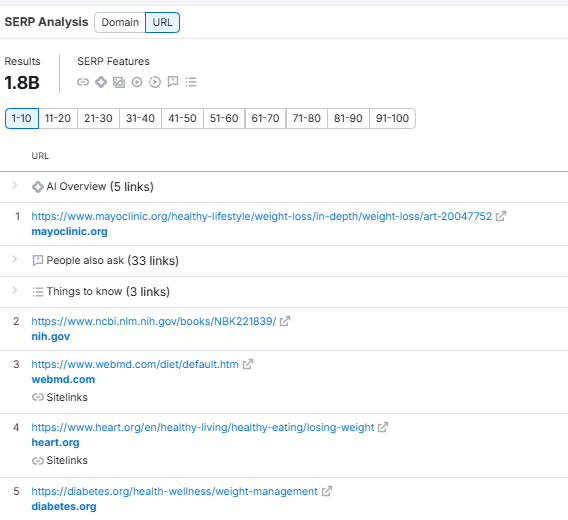Open webmd.com URL external link icon
568x520 pixels.
(x=248, y=364)
